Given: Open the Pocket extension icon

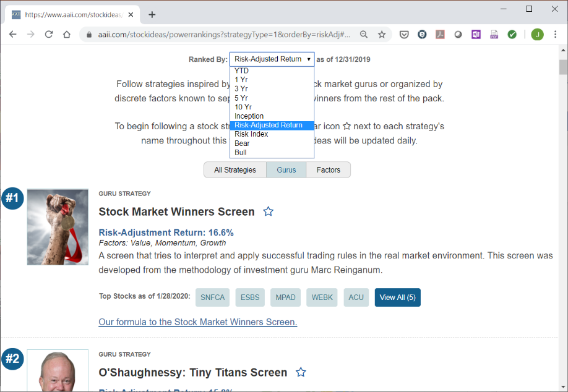Looking at the screenshot, I should tap(404, 35).
